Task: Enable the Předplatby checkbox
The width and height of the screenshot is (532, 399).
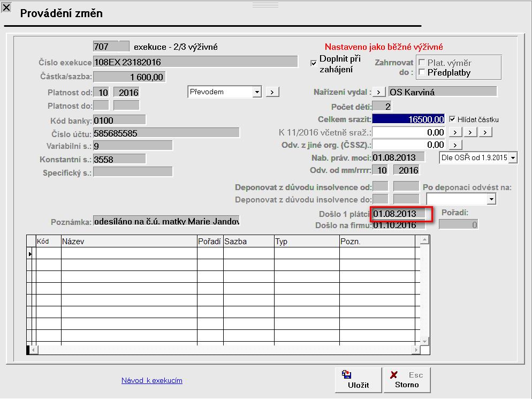Action: (x=422, y=72)
